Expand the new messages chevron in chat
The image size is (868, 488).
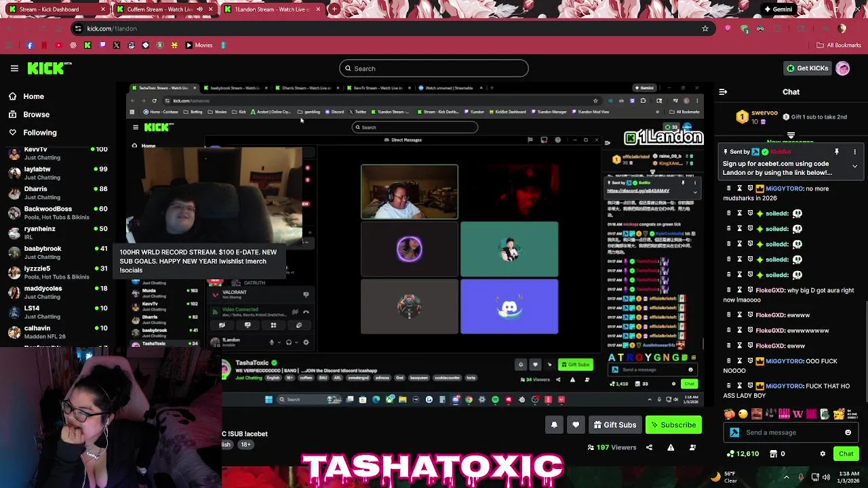(791, 136)
